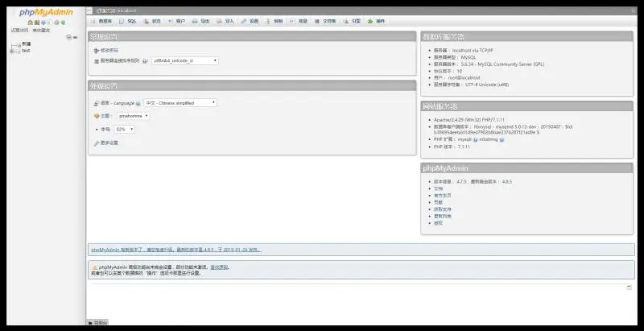Viewport: 644px width, 331px height.
Task: Click small open-new-window icon at bottom right
Action: [x=630, y=287]
